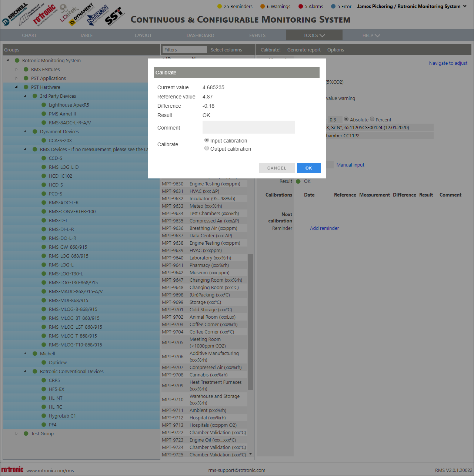Screen dimensions: 474x476
Task: Select the Input calibration radio button
Action: 207,140
